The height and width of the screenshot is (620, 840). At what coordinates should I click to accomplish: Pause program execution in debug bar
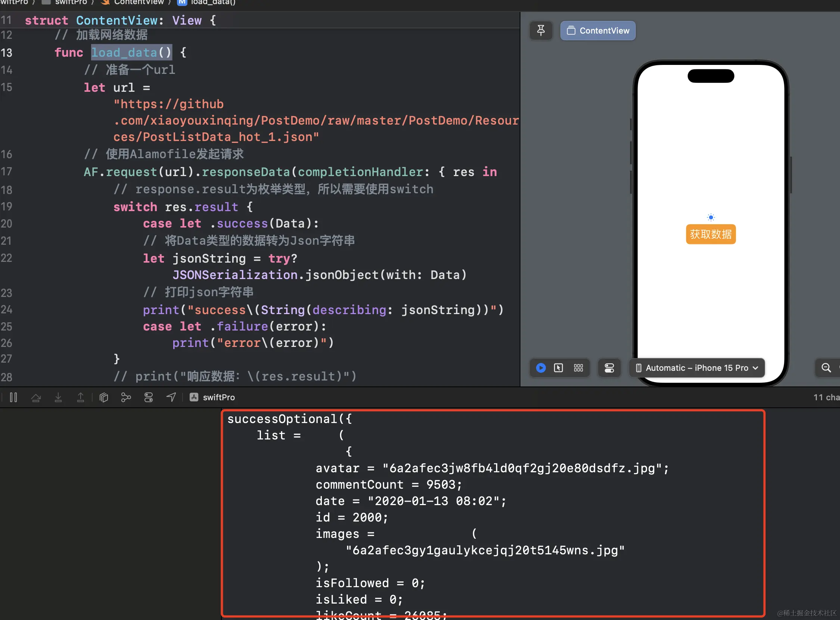tap(13, 397)
